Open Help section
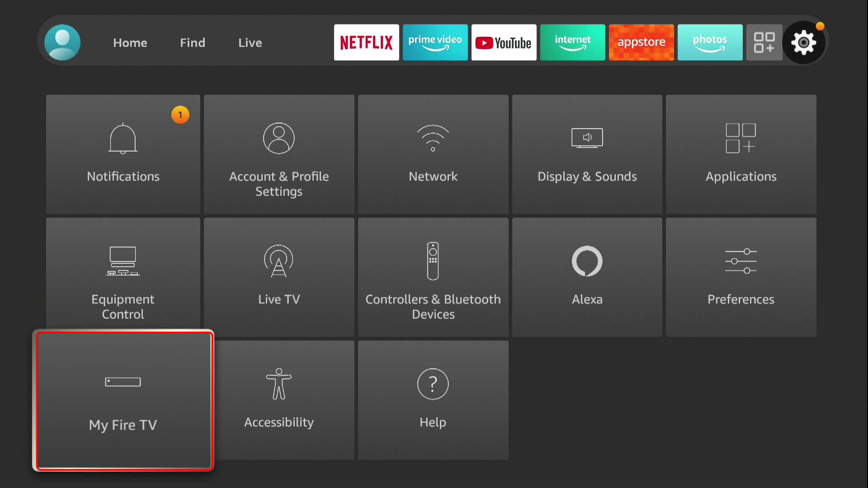 tap(433, 400)
